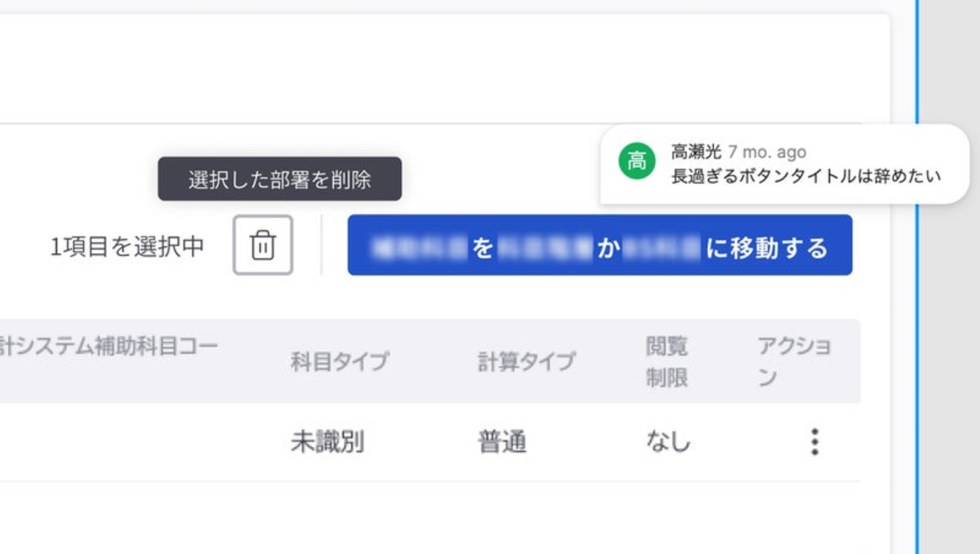The width and height of the screenshot is (980, 554).
Task: Open the comment 長過ぎるボタンタイトルは辞めたい
Action: pyautogui.click(x=806, y=176)
